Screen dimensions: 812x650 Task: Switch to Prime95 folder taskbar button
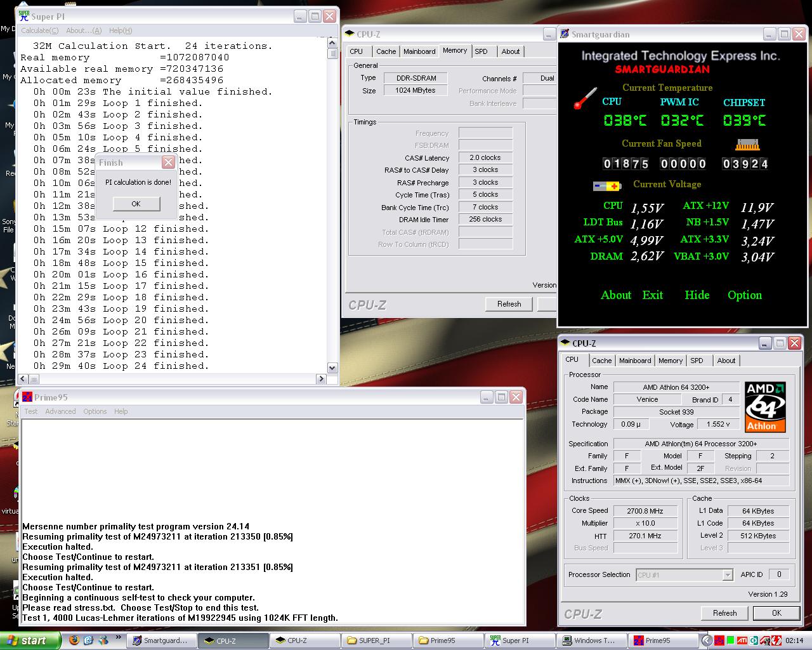(448, 640)
